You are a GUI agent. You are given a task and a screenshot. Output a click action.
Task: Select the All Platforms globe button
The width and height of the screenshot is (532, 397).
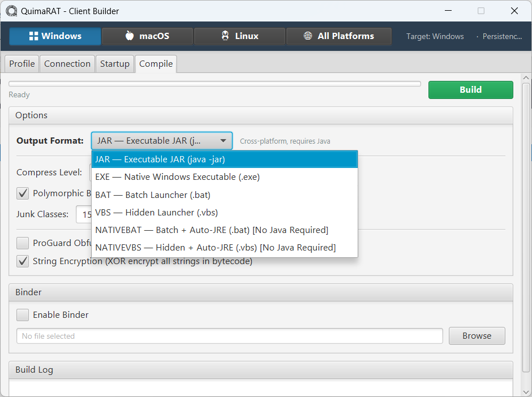pos(338,36)
